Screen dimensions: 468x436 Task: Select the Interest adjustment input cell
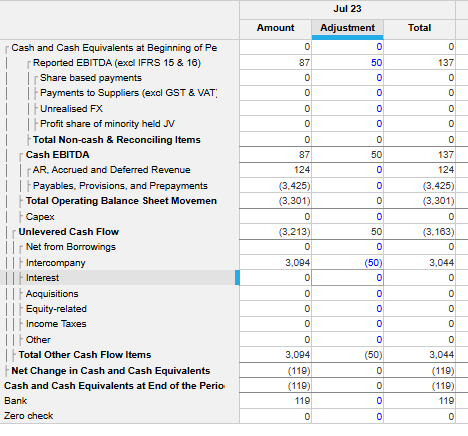point(347,278)
